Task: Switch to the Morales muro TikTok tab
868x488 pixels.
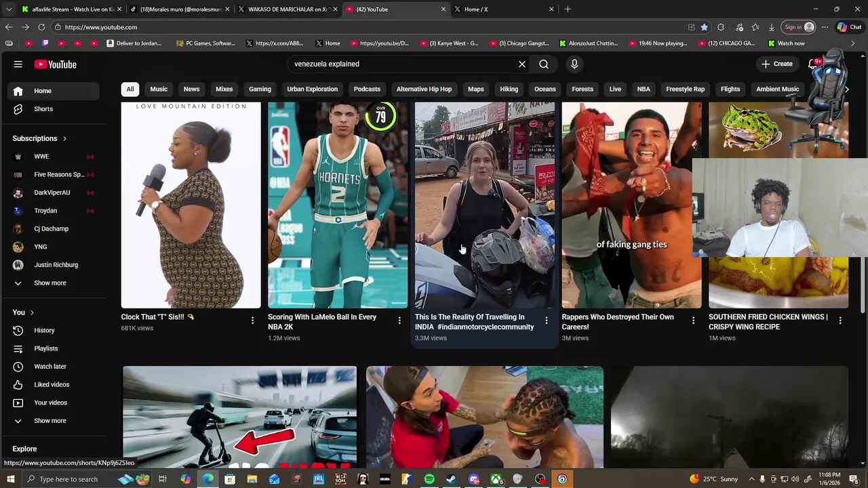Action: click(180, 9)
